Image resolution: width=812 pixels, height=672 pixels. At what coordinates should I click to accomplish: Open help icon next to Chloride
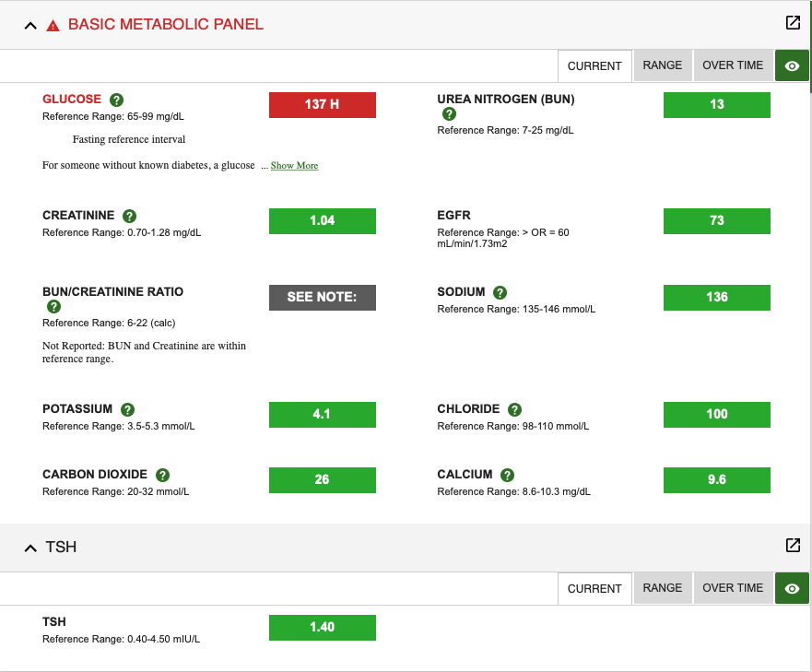pyautogui.click(x=514, y=410)
